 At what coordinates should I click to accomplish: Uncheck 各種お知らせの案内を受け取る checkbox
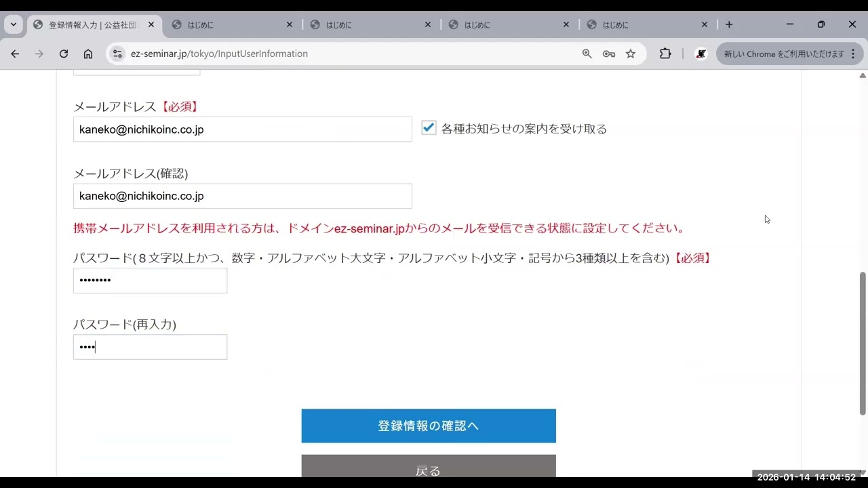click(x=429, y=128)
